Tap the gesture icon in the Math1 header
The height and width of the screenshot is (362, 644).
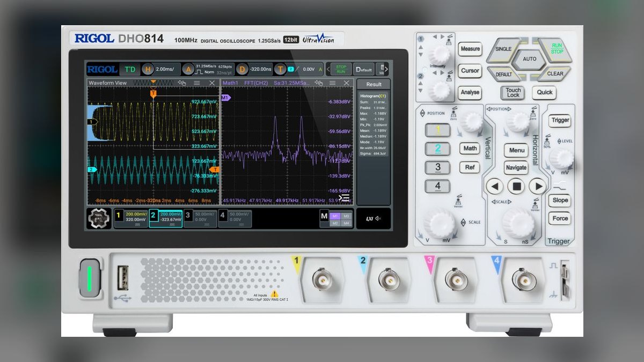pyautogui.click(x=319, y=83)
